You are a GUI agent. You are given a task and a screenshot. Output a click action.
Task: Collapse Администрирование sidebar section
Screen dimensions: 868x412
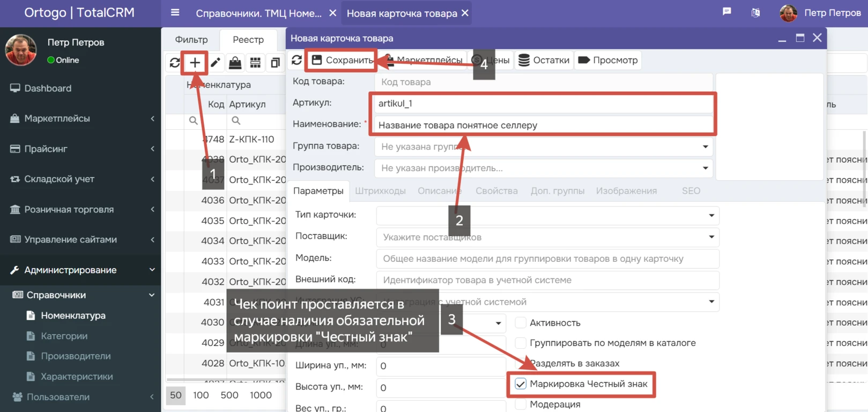pyautogui.click(x=80, y=270)
